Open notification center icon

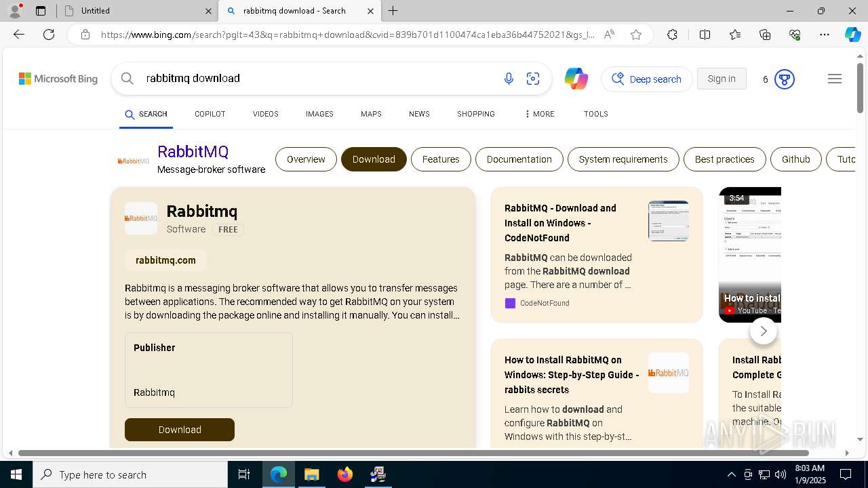[x=846, y=474]
